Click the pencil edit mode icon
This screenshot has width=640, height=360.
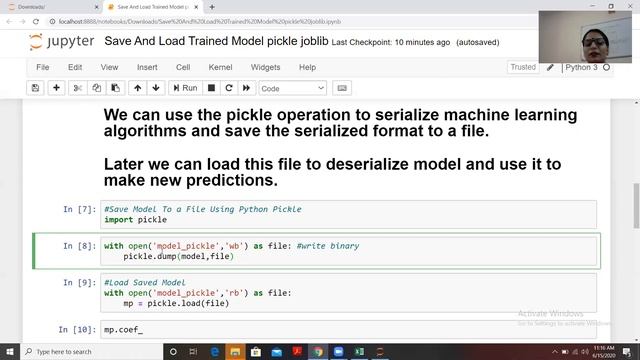pos(550,67)
